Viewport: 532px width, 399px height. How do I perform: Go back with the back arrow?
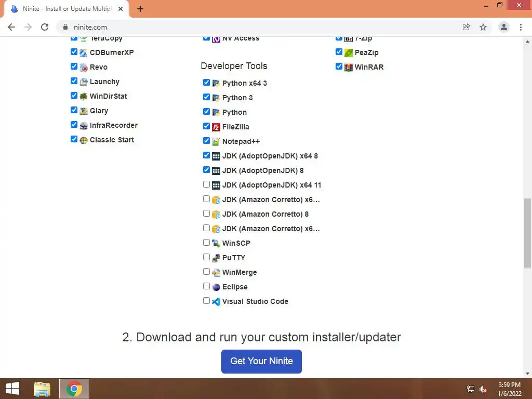pyautogui.click(x=11, y=27)
